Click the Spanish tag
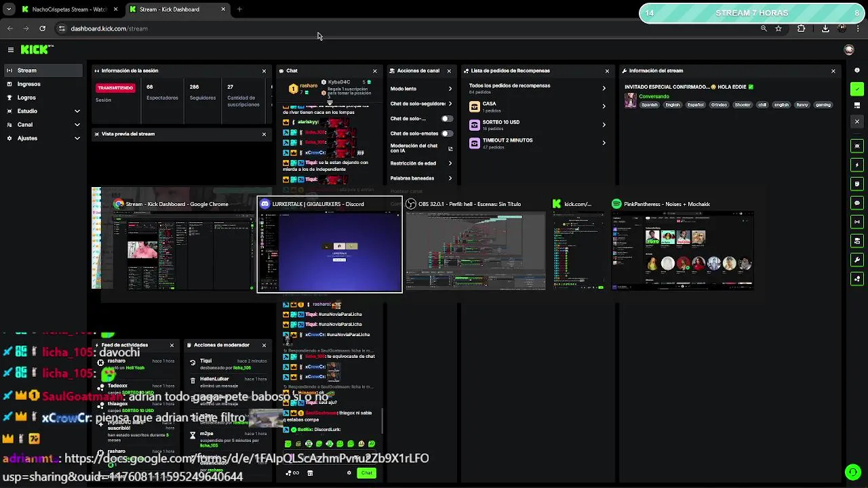This screenshot has height=488, width=868. [x=650, y=105]
